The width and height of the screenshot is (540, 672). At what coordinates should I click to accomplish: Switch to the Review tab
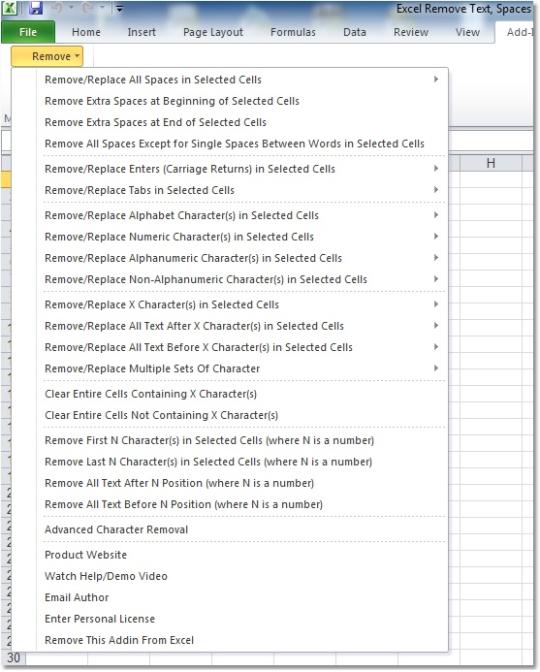(411, 32)
